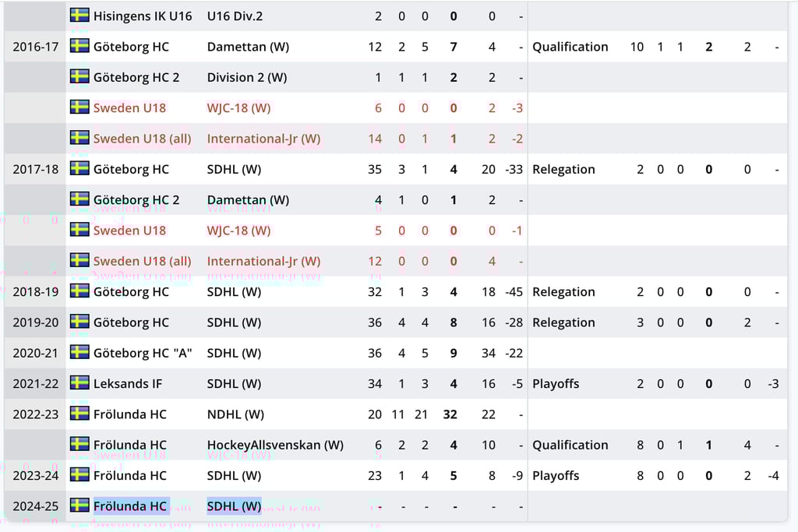
Task: Click the Division 2 (W) league link
Action: coord(247,77)
